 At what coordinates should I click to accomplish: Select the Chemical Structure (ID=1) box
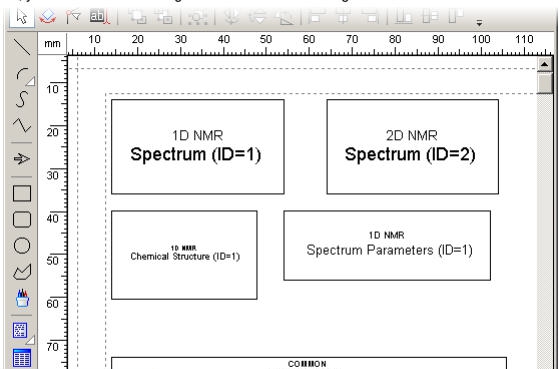coord(184,255)
